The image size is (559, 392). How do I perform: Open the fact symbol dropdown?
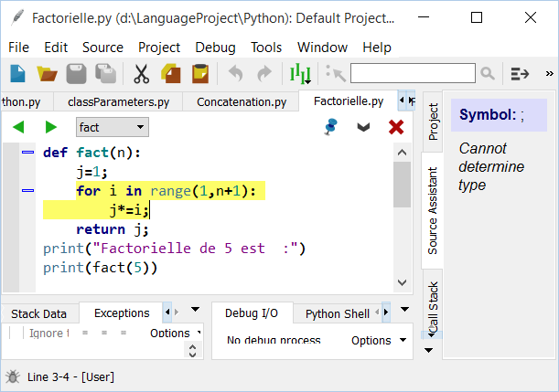[113, 127]
